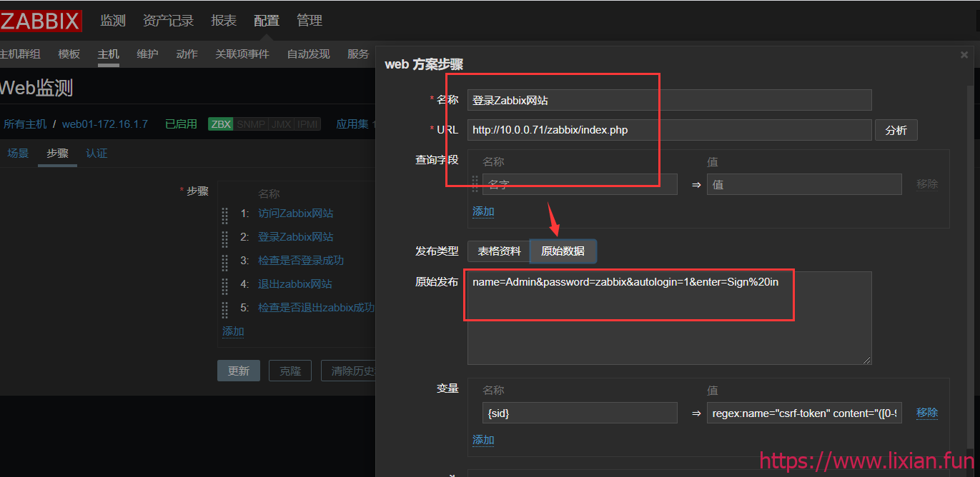Image resolution: width=980 pixels, height=477 pixels.
Task: Open host web01-172.16.1.7 link
Action: 105,124
